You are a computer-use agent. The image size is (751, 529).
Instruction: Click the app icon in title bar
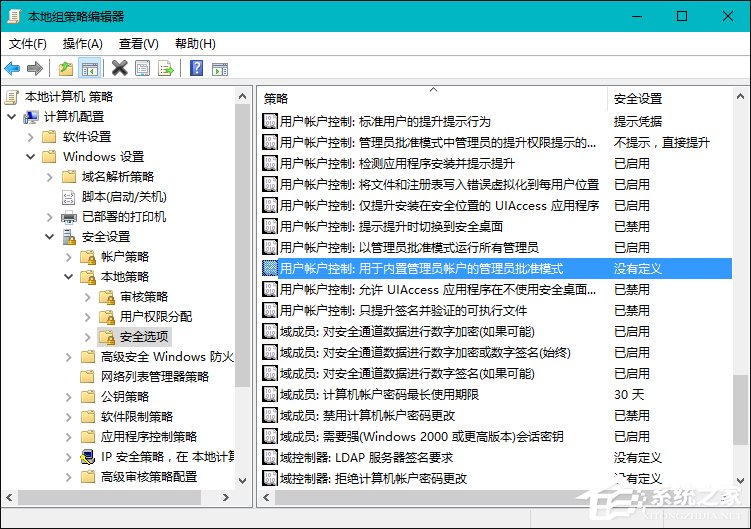click(x=13, y=16)
